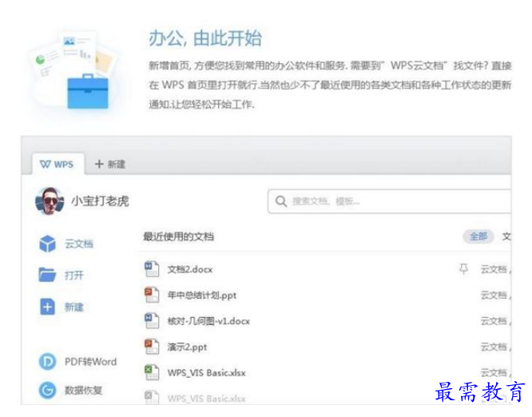Click the 最近使用的文档 heading
The height and width of the screenshot is (417, 532).
point(178,236)
